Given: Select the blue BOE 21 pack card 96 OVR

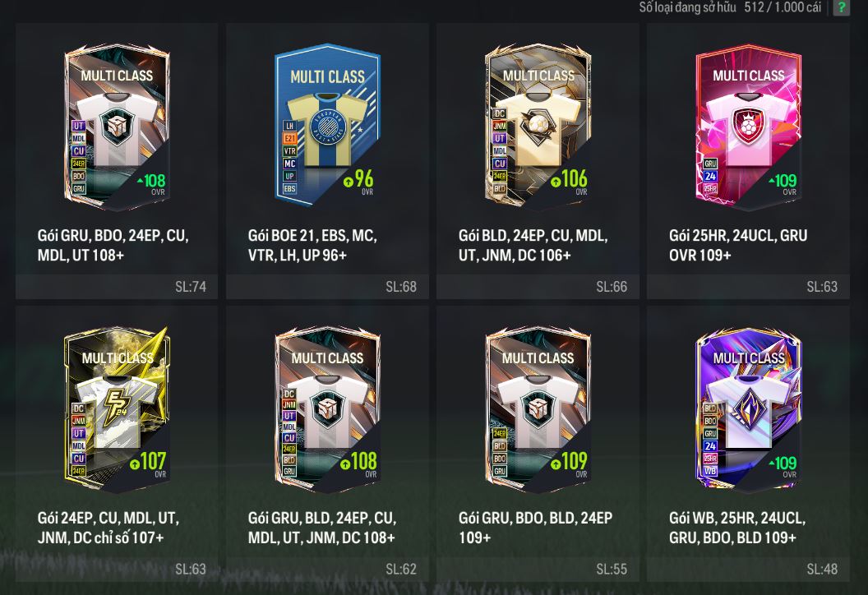Looking at the screenshot, I should (x=328, y=125).
